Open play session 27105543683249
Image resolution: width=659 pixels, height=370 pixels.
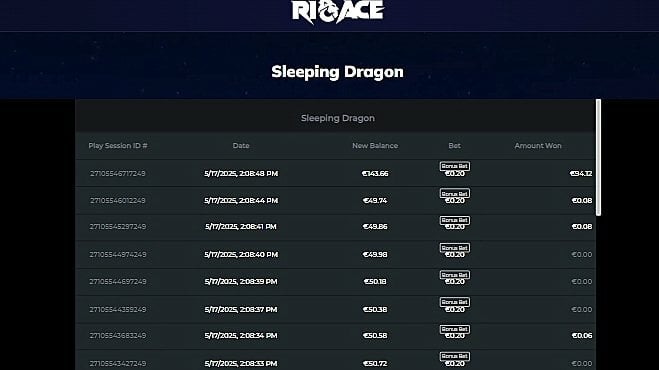(x=118, y=336)
